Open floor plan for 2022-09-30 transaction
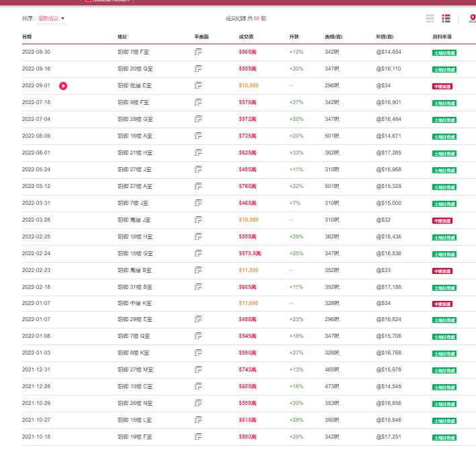Screen dimensions: 476x454 coord(198,52)
